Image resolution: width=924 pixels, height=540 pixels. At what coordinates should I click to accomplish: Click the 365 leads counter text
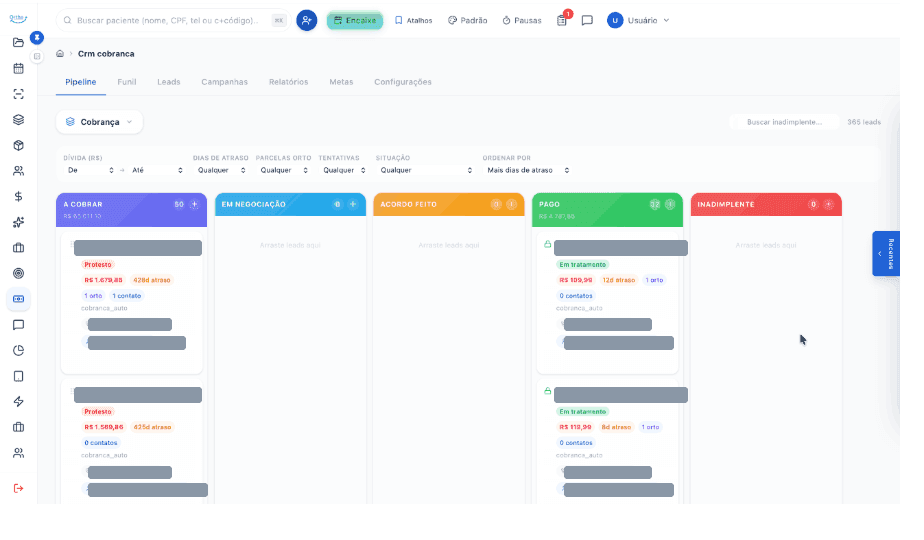tap(864, 122)
